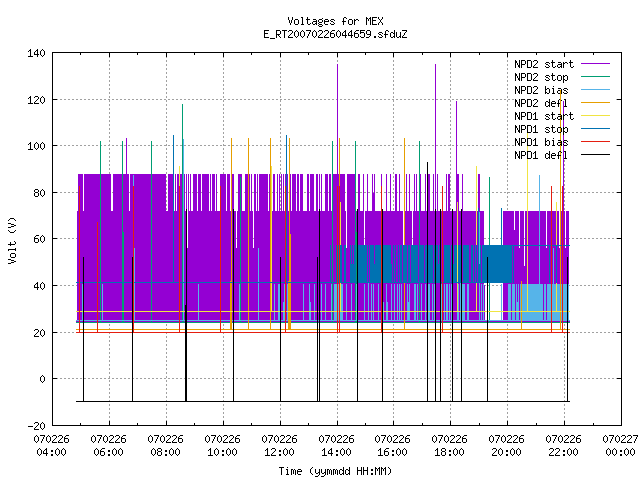Select the NPD1 defl legend label
The width and height of the screenshot is (640, 480).
click(541, 155)
